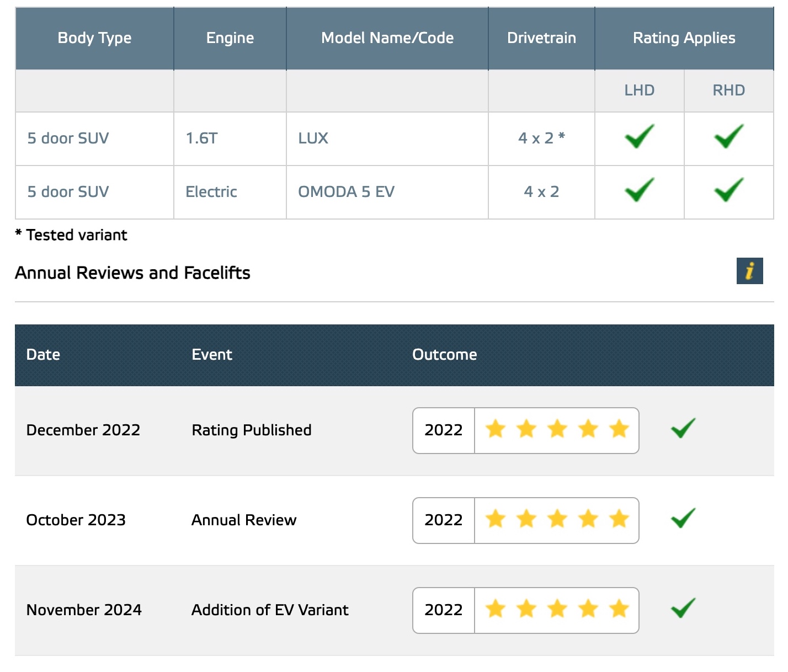
Task: Click the Rating Applies column header
Action: (x=684, y=38)
